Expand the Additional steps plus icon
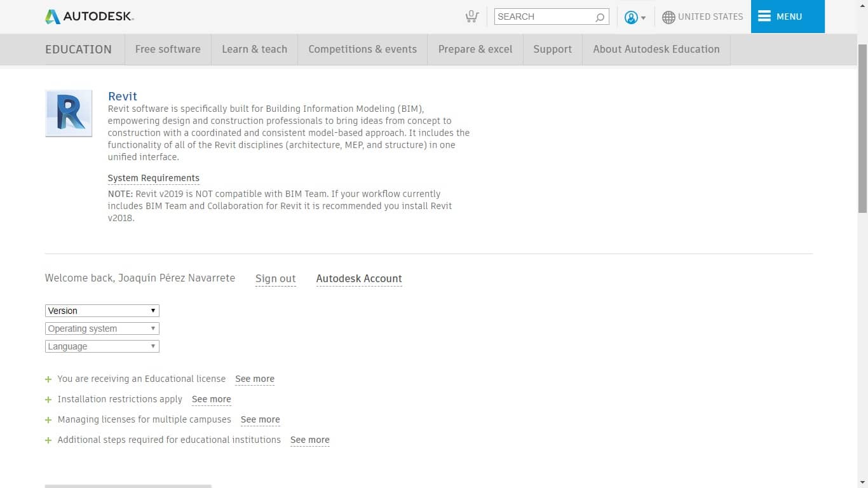The height and width of the screenshot is (488, 868). click(48, 440)
